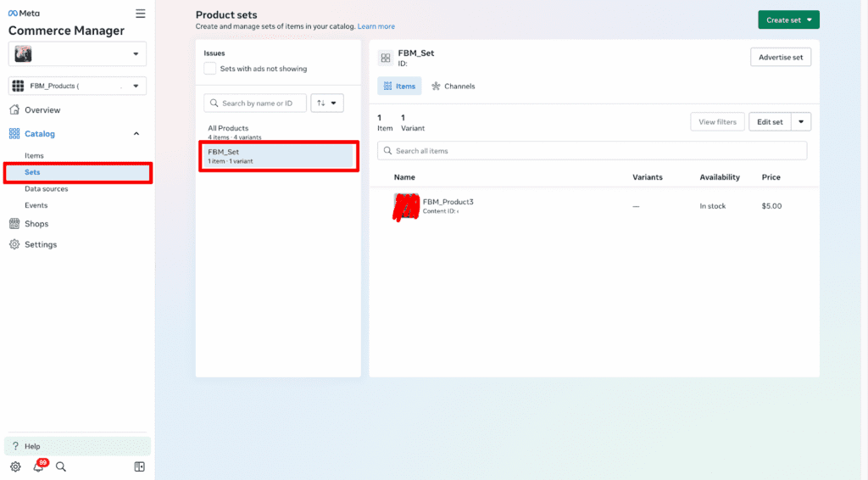The width and height of the screenshot is (868, 480).
Task: Click the Search all items magnifier icon
Action: click(387, 151)
